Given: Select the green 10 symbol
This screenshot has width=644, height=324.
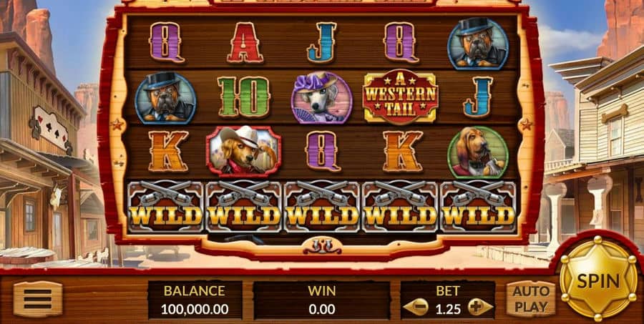Looking at the screenshot, I should point(243,97).
